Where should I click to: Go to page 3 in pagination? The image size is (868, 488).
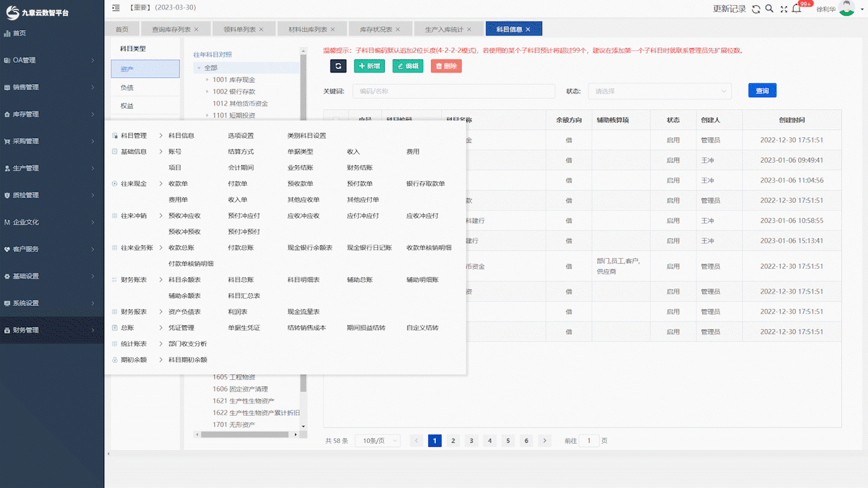point(471,440)
